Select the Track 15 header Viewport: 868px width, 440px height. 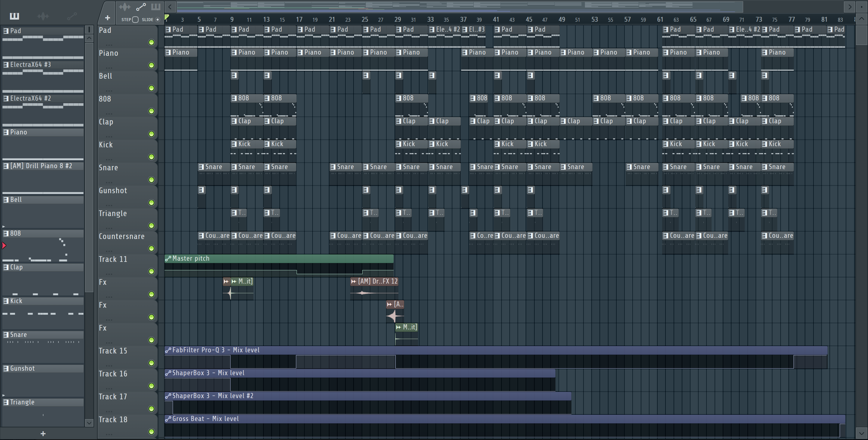(128, 357)
